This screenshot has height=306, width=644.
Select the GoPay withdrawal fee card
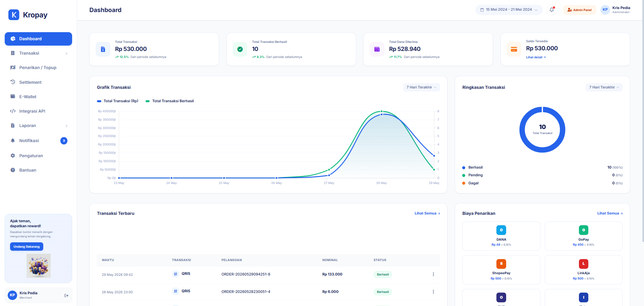584,236
